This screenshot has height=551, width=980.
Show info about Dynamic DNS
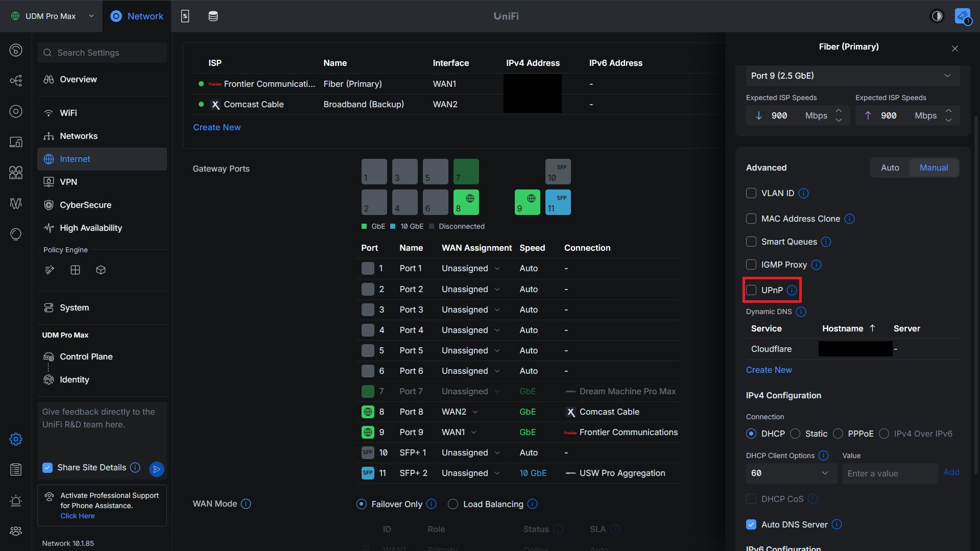(801, 312)
